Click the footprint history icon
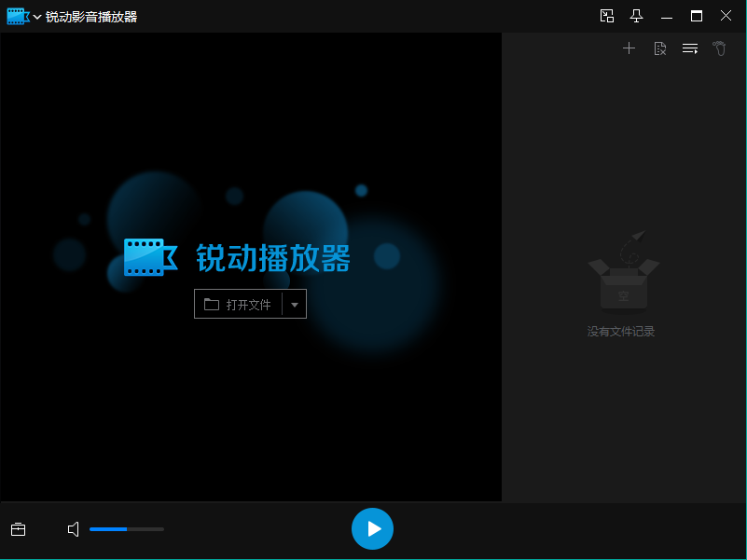The height and width of the screenshot is (560, 747). 719,48
